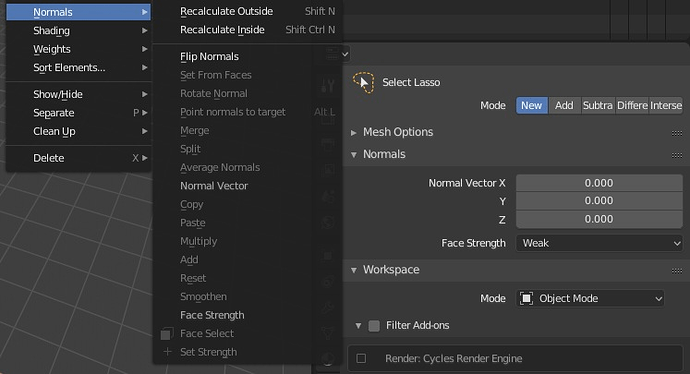Click Copy in Normals menu
The height and width of the screenshot is (374, 690).
(248, 204)
